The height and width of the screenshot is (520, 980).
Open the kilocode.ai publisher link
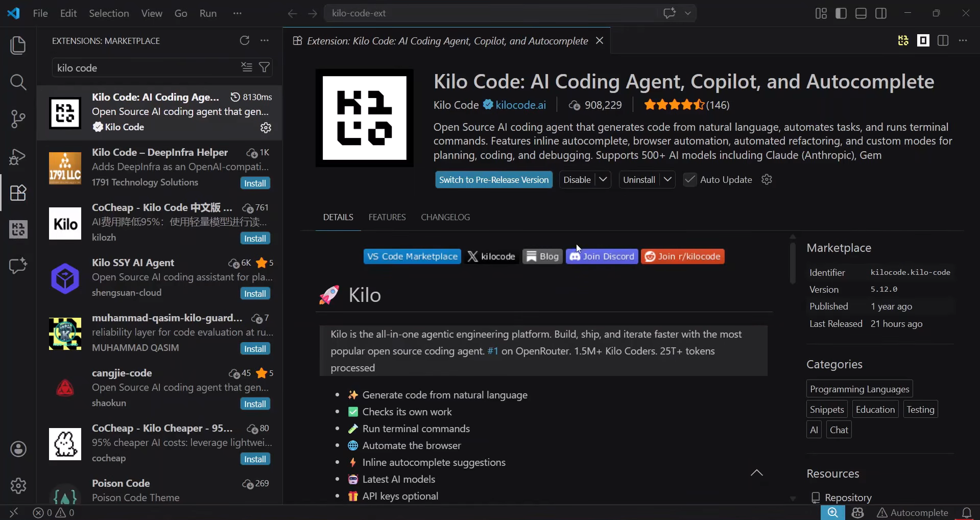coord(520,105)
